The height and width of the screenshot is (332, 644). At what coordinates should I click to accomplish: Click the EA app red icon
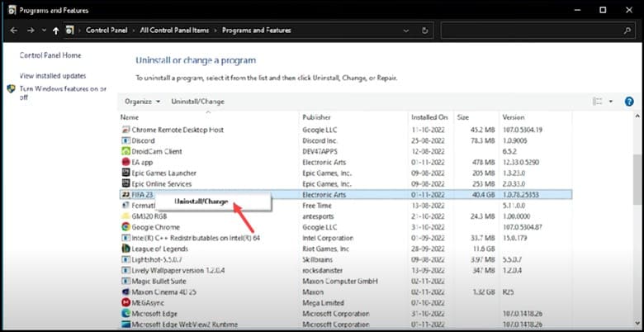coord(126,163)
